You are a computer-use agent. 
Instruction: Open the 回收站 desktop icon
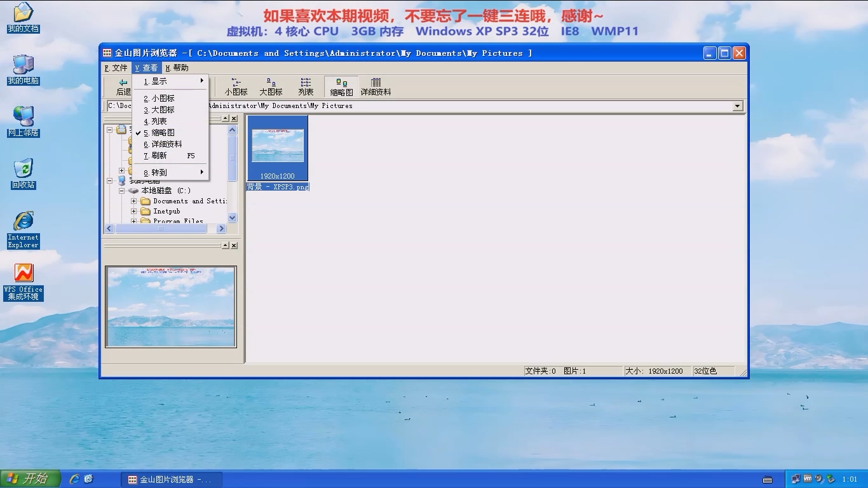24,174
